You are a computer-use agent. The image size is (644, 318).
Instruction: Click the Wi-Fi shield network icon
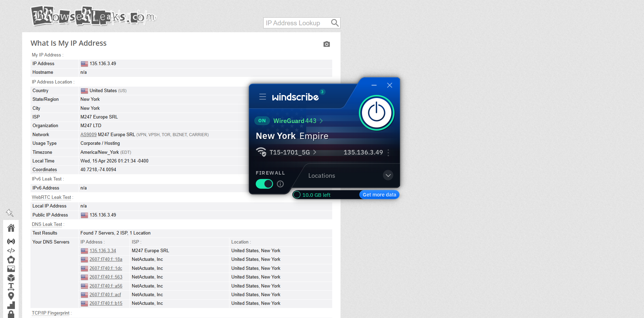[261, 152]
